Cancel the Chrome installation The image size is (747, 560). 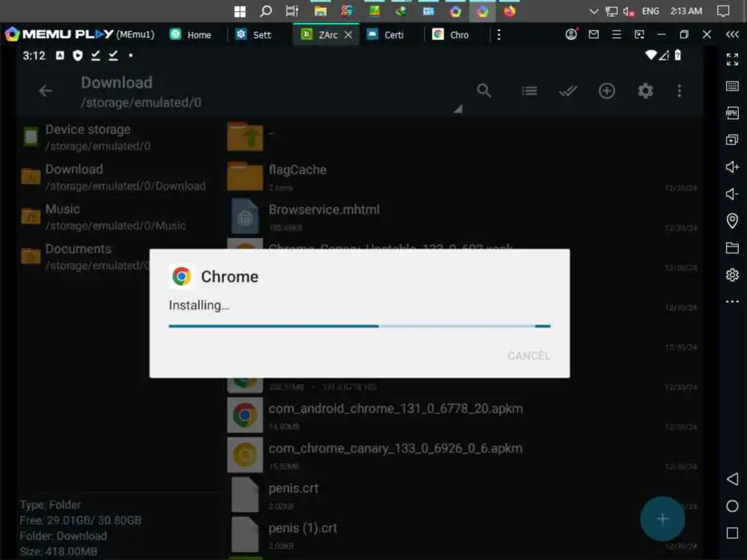(x=528, y=356)
